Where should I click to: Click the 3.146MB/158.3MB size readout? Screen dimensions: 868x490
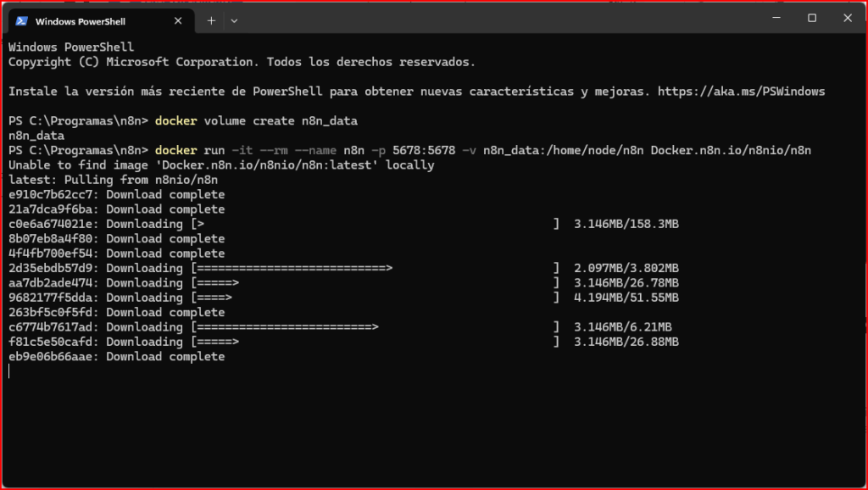tap(626, 224)
